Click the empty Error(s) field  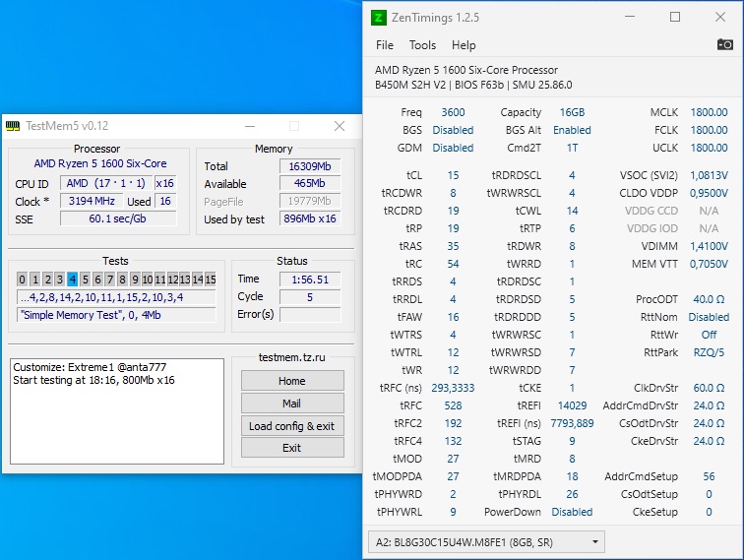click(310, 315)
